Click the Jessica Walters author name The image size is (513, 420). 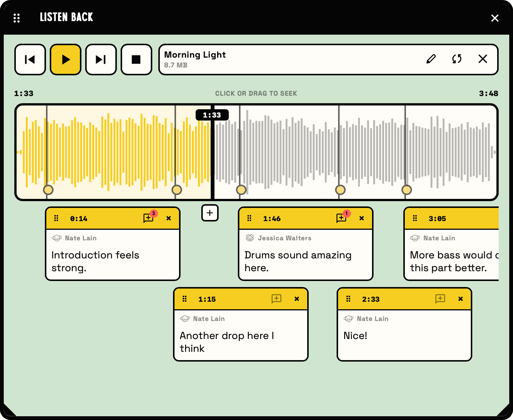285,238
